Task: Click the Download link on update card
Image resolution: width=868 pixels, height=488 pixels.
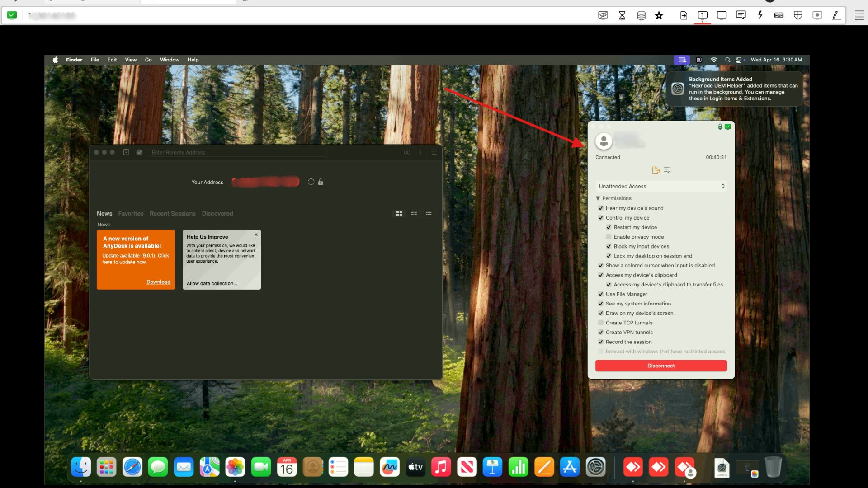Action: click(x=158, y=282)
